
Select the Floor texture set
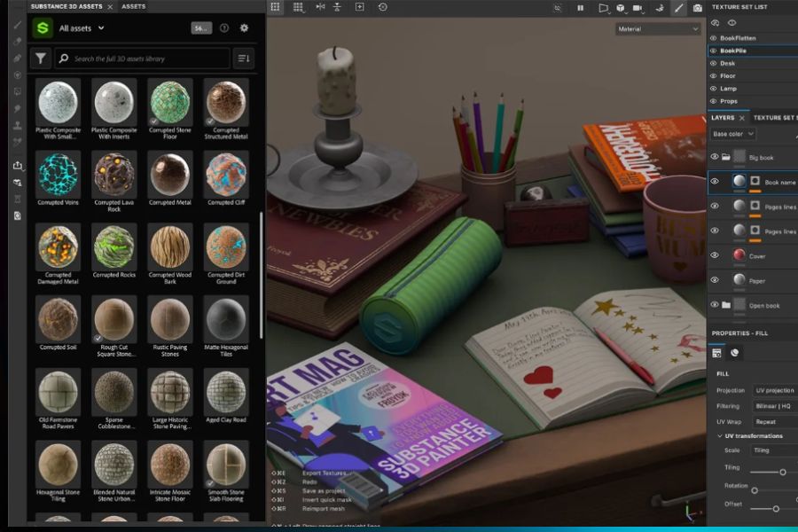(728, 76)
